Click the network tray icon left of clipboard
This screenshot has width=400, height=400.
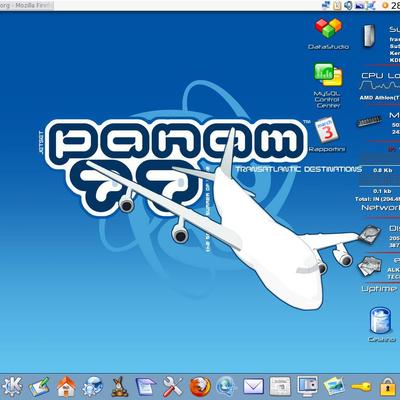[327, 5]
